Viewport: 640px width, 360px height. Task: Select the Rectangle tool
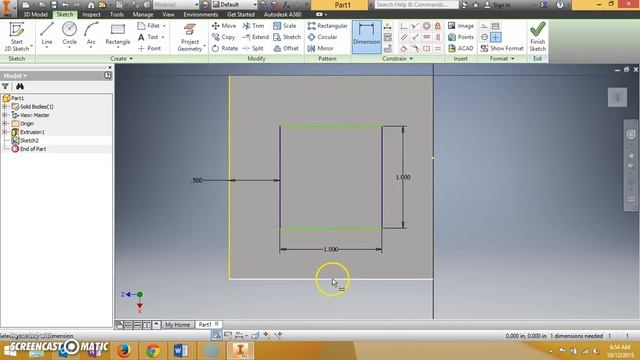118,33
